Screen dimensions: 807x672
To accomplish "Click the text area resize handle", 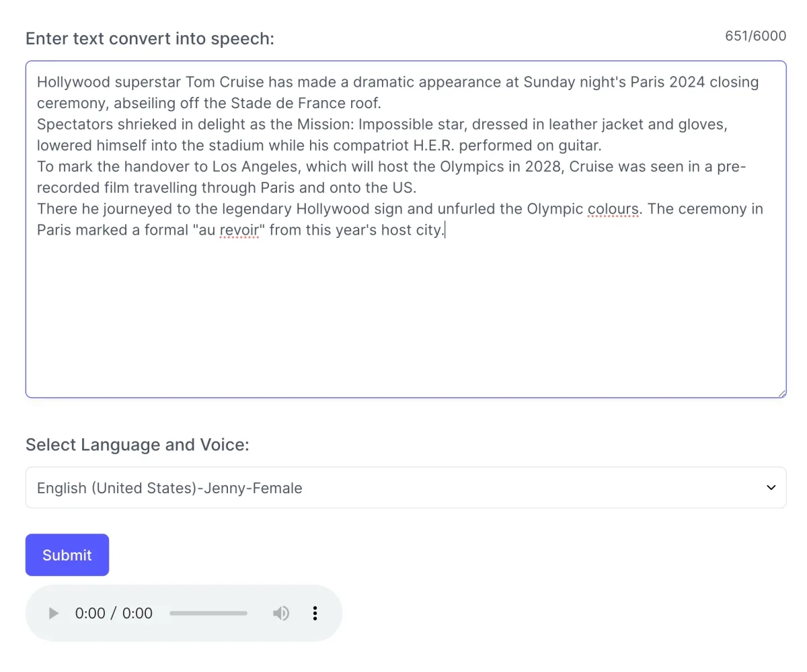I will (x=781, y=393).
